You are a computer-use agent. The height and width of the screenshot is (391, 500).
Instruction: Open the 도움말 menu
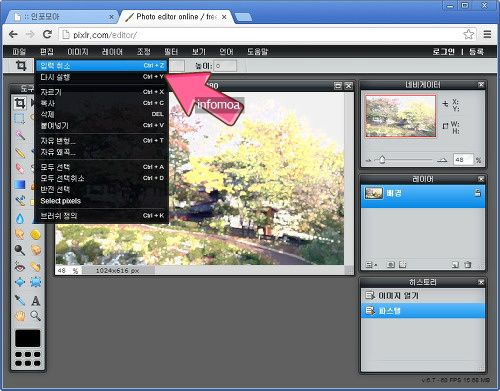257,52
